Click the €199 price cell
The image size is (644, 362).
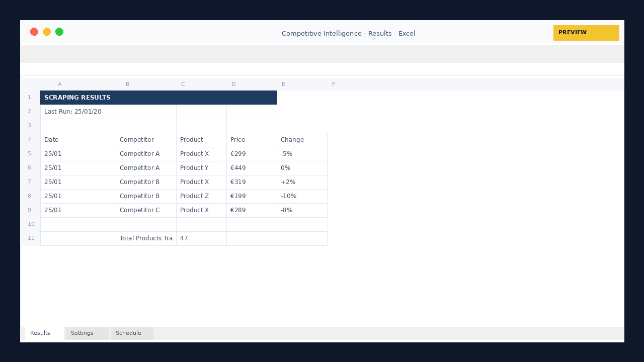pos(252,196)
